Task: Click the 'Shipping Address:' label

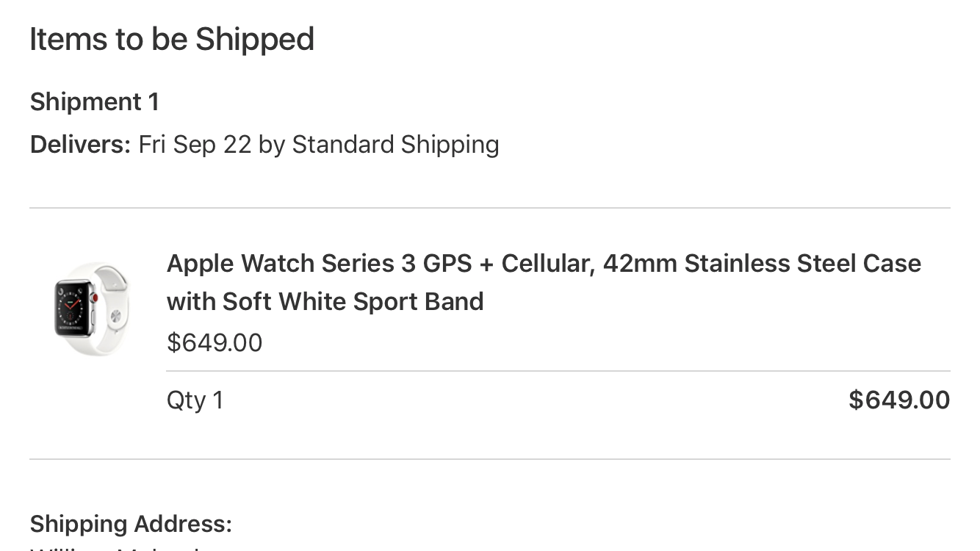Action: point(131,524)
